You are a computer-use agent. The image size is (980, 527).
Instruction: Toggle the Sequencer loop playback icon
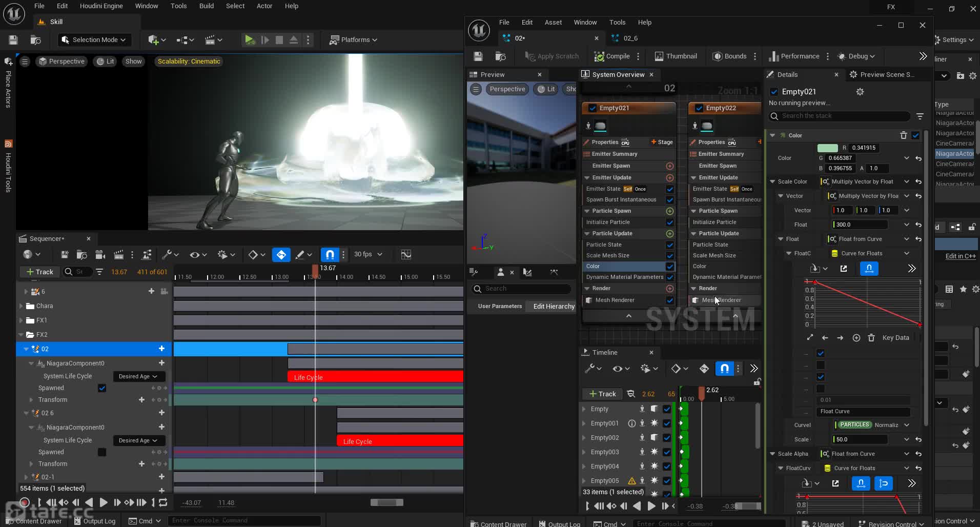pos(163,503)
